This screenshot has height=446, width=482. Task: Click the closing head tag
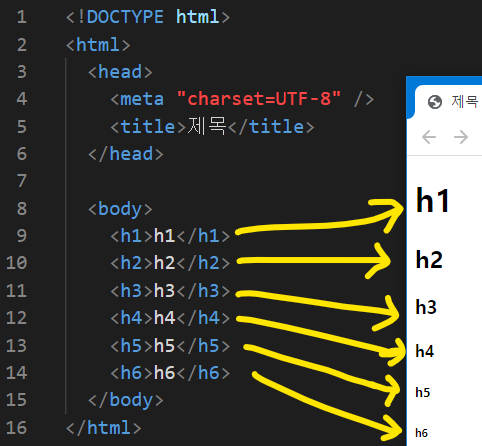[x=126, y=154]
